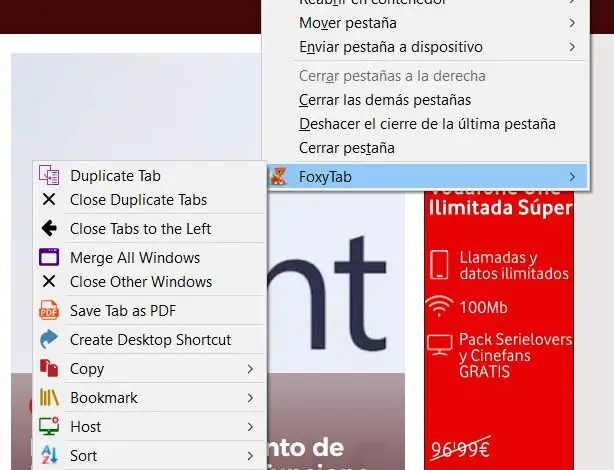
Task: Open the Sort menu entry
Action: click(x=150, y=456)
